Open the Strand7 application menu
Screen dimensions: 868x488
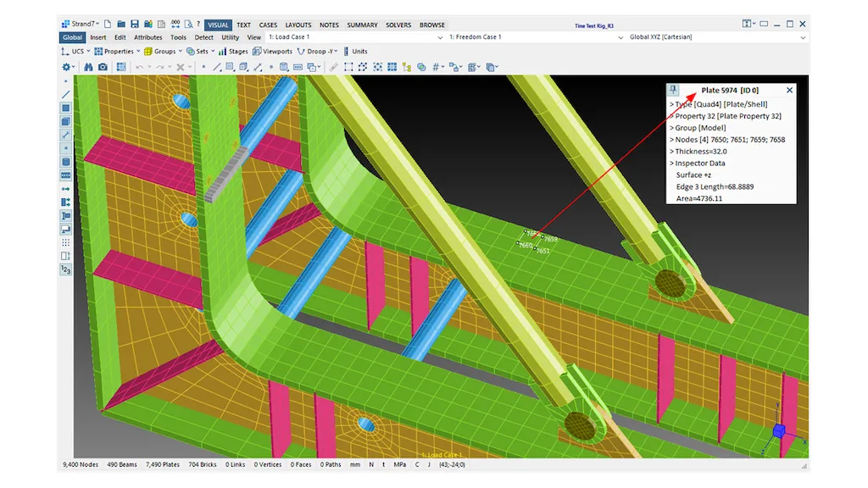tap(81, 24)
